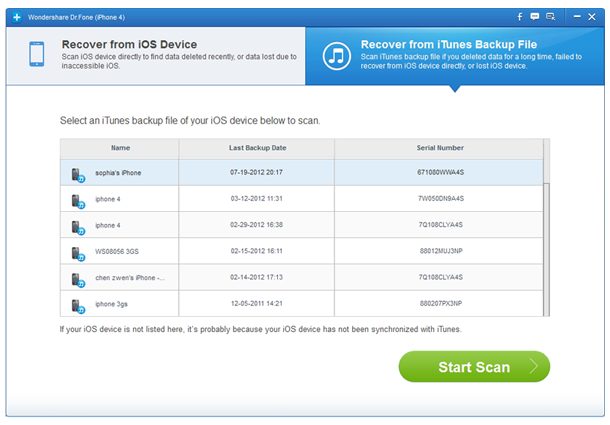Screen dimensions: 610x425
Task: Sort the table by Name column header
Action: tap(120, 148)
